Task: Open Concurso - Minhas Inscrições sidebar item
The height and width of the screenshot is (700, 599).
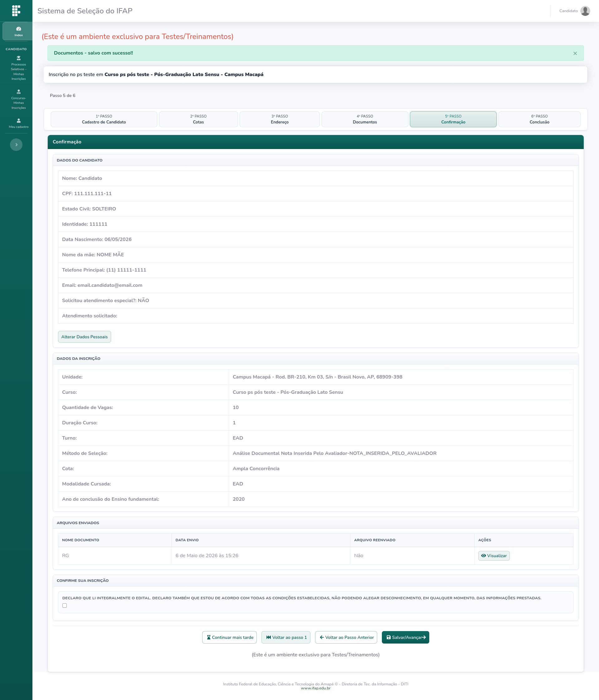Action: pyautogui.click(x=18, y=99)
